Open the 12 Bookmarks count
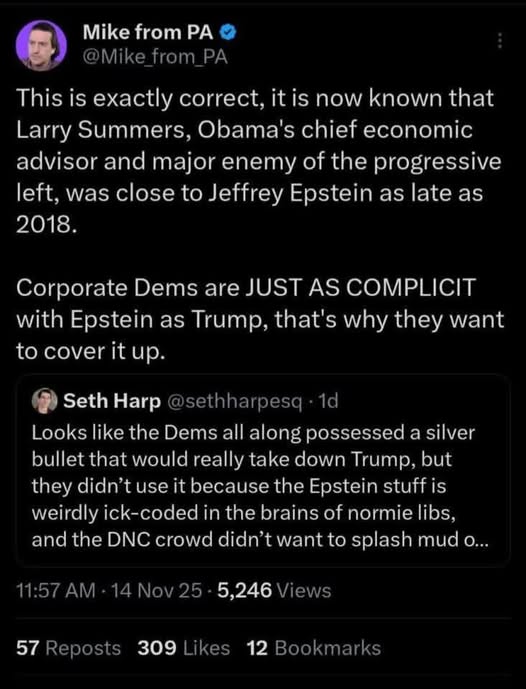This screenshot has width=526, height=689. [314, 648]
